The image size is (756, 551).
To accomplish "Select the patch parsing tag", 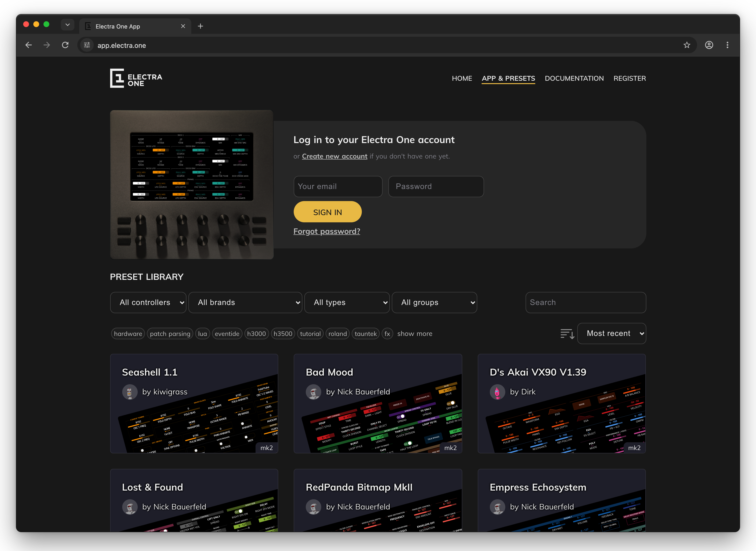I will (x=170, y=333).
